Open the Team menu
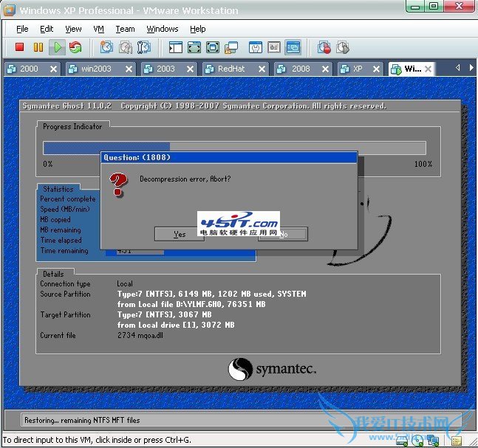This screenshot has width=478, height=448. (125, 29)
